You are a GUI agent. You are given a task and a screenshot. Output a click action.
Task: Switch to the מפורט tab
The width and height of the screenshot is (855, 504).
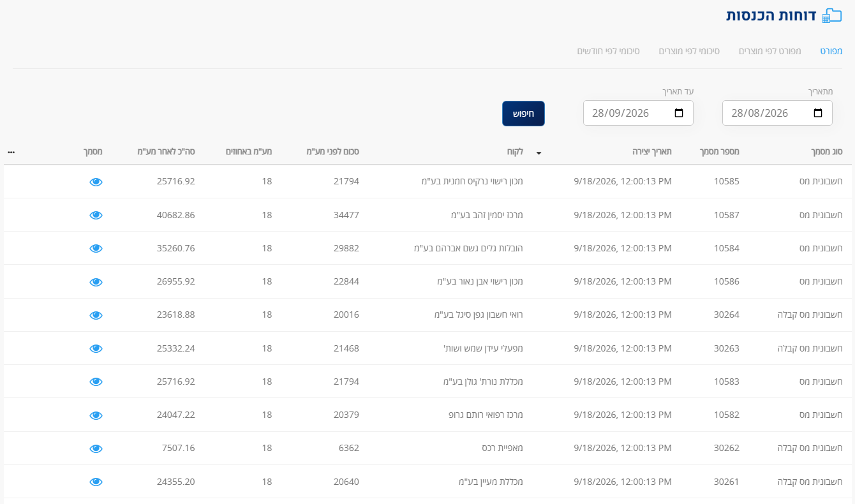[x=831, y=50]
